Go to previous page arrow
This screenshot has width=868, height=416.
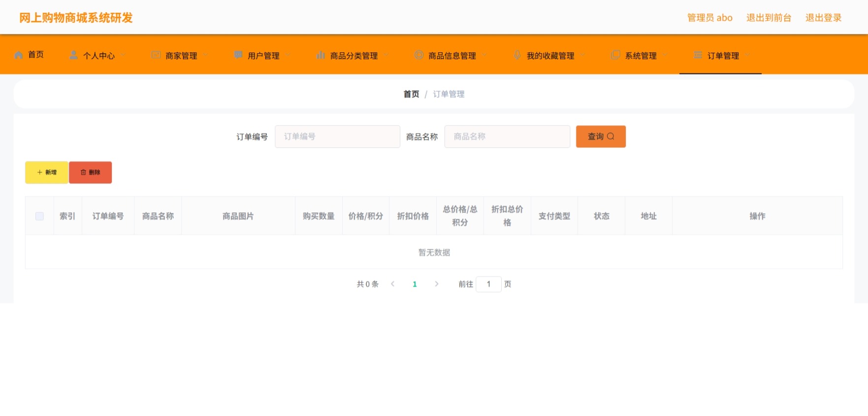tap(393, 284)
